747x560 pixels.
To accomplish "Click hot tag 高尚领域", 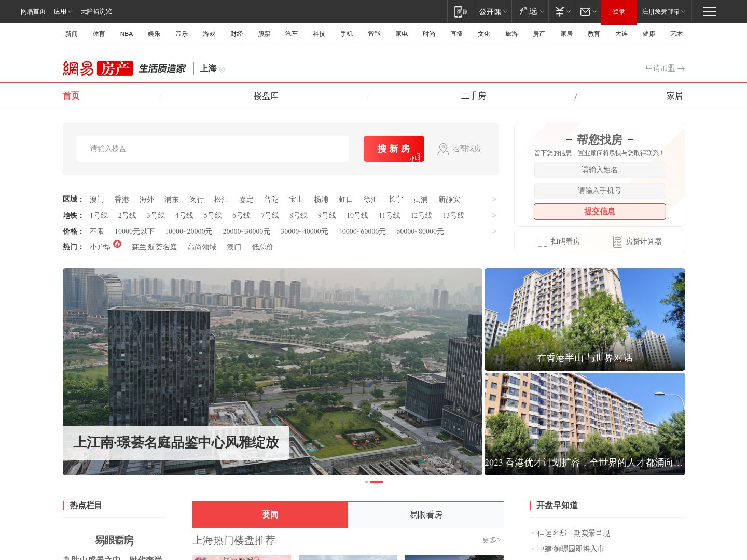I will (202, 247).
